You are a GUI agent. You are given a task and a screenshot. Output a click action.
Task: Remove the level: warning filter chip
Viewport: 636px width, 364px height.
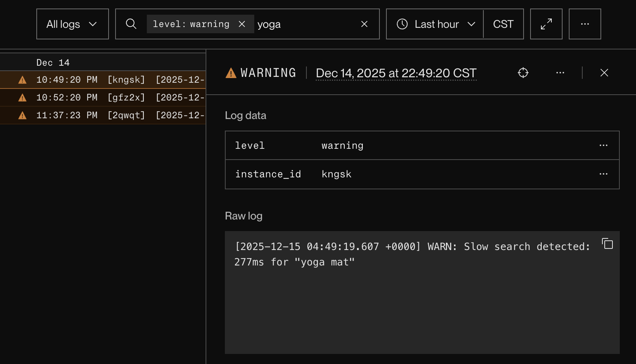242,24
